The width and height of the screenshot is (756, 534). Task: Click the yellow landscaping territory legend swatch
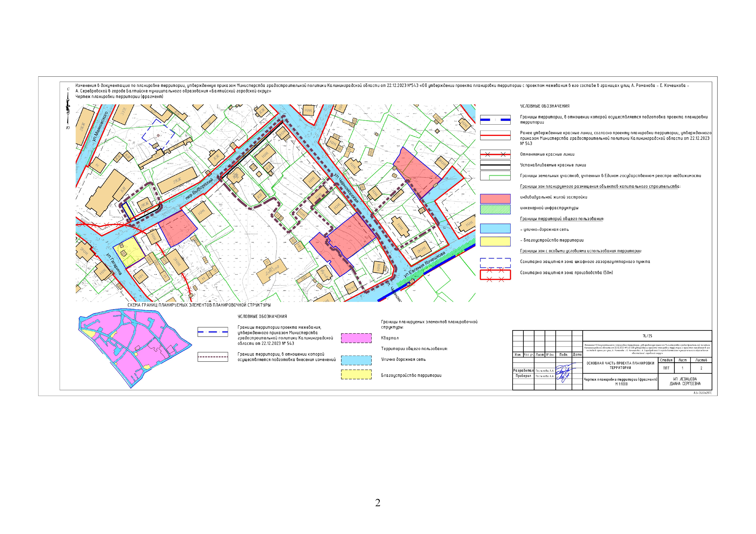(495, 241)
